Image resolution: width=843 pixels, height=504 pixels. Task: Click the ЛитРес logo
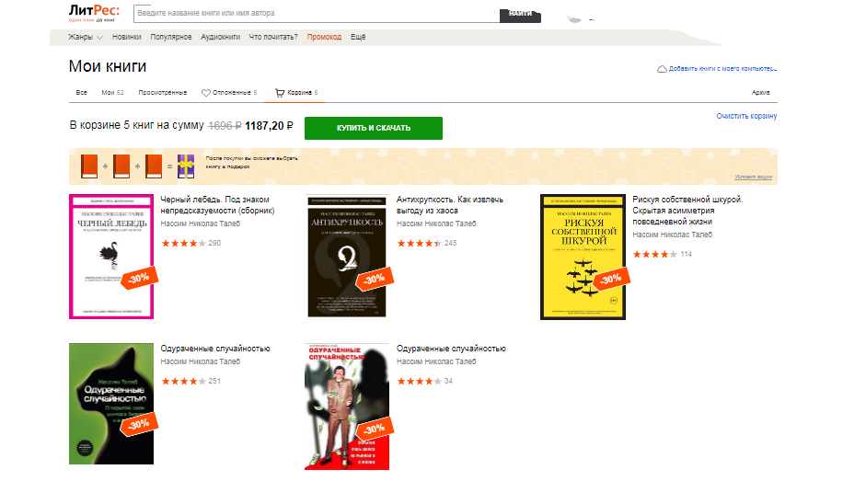[x=94, y=13]
